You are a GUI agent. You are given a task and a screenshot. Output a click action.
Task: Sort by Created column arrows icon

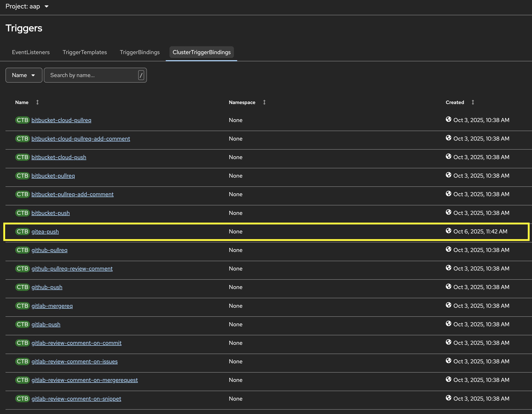473,102
